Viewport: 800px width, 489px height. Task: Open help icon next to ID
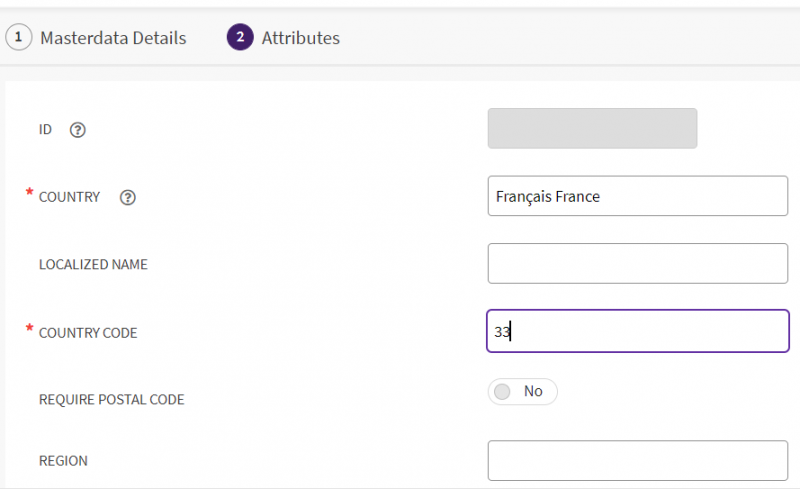click(x=78, y=130)
